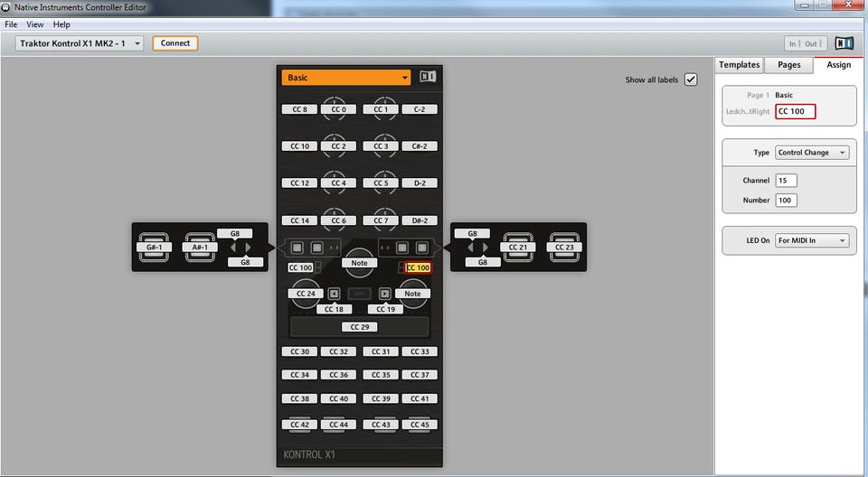Select the CC 0 knob
Image resolution: width=868 pixels, height=477 pixels.
pos(339,109)
